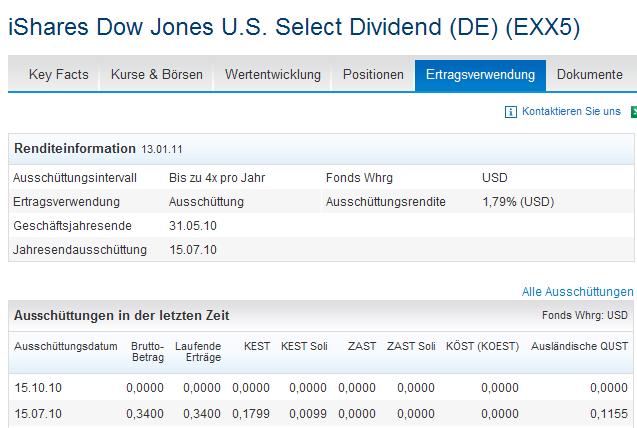Click the info icon beside Kontaktieren Sie uns
Image resolution: width=637 pixels, height=428 pixels.
[x=511, y=111]
